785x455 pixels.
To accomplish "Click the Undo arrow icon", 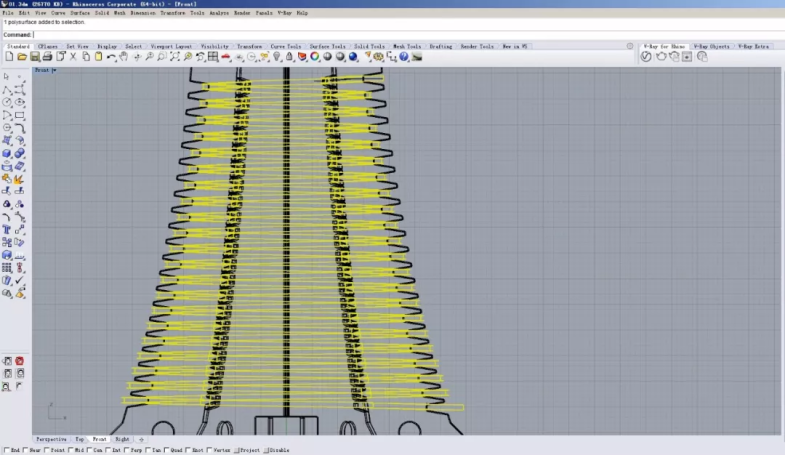I will tap(110, 57).
